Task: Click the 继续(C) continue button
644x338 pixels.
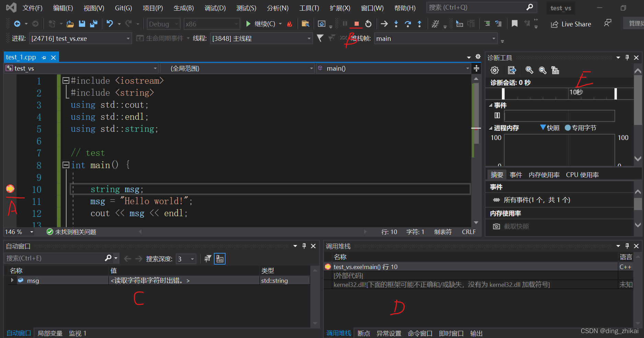Action: click(x=261, y=24)
